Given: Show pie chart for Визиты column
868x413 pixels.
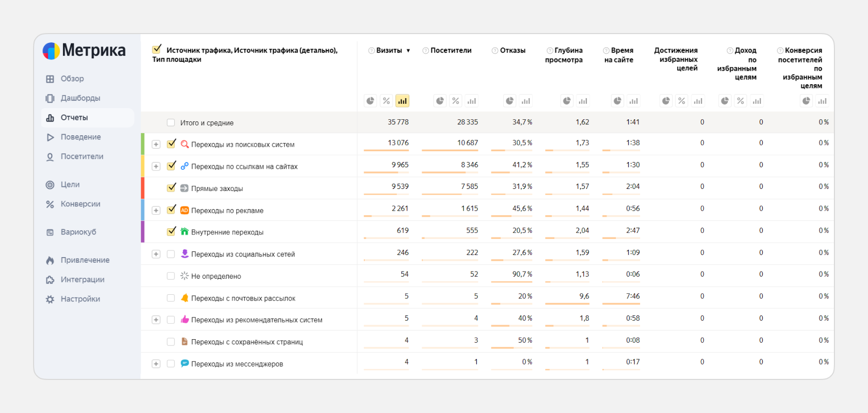Looking at the screenshot, I should tap(370, 101).
